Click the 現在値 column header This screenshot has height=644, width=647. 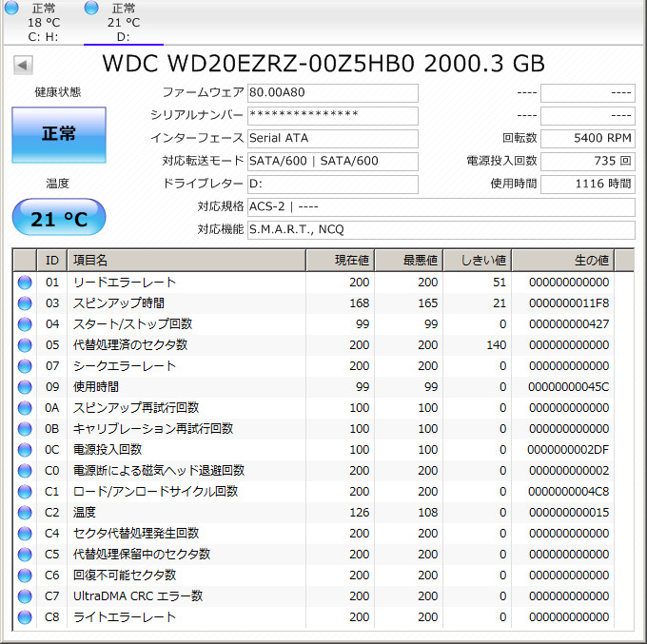pyautogui.click(x=341, y=261)
